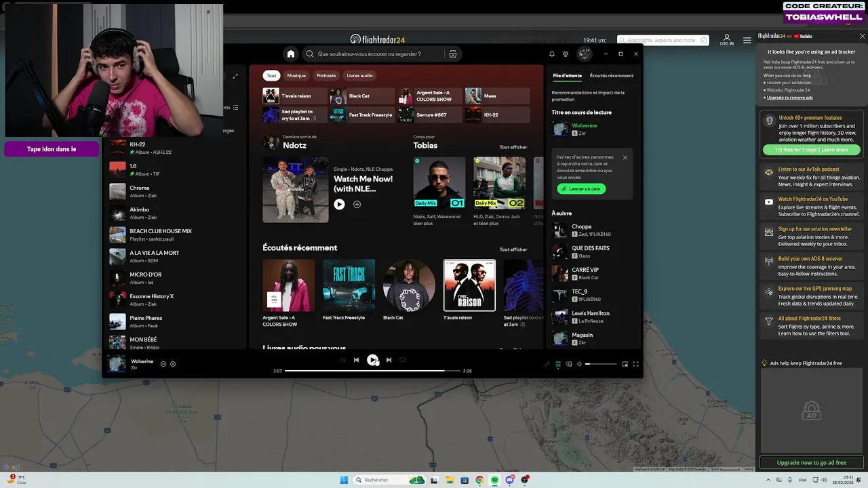
Task: Open connect to a device icon
Action: click(x=569, y=364)
